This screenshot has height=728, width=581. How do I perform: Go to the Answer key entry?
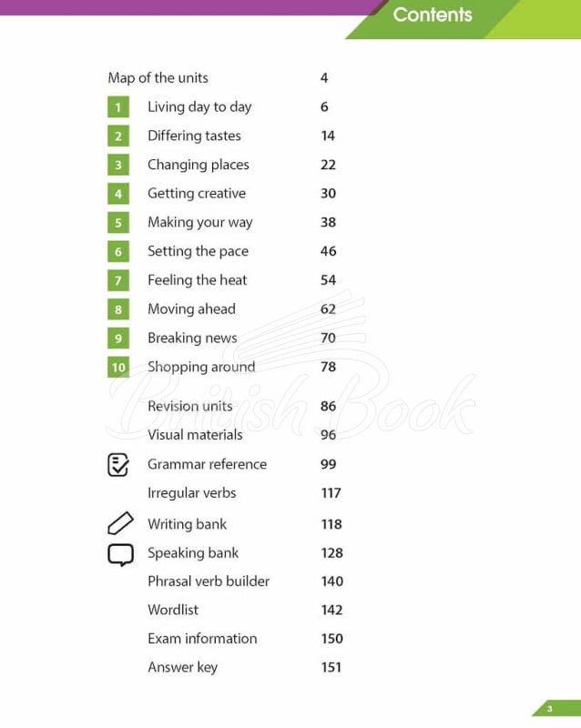[x=182, y=667]
